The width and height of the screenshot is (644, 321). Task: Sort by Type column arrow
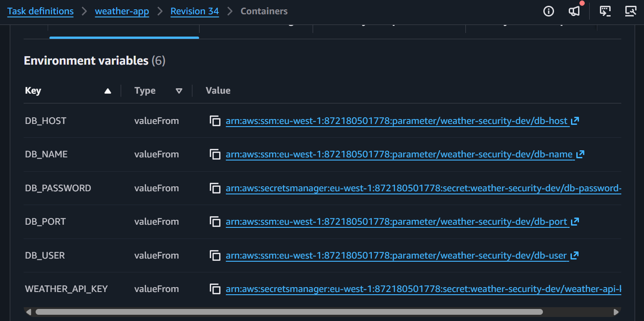pyautogui.click(x=179, y=91)
